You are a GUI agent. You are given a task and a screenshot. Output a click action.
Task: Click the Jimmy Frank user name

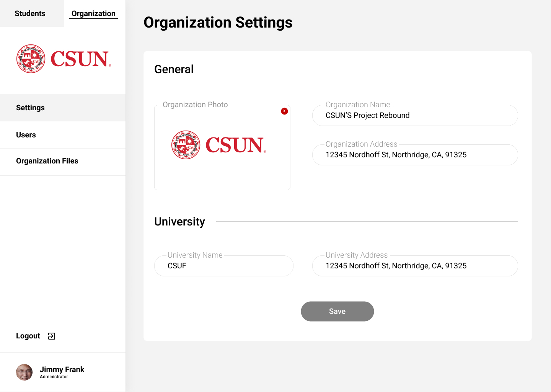(x=62, y=369)
